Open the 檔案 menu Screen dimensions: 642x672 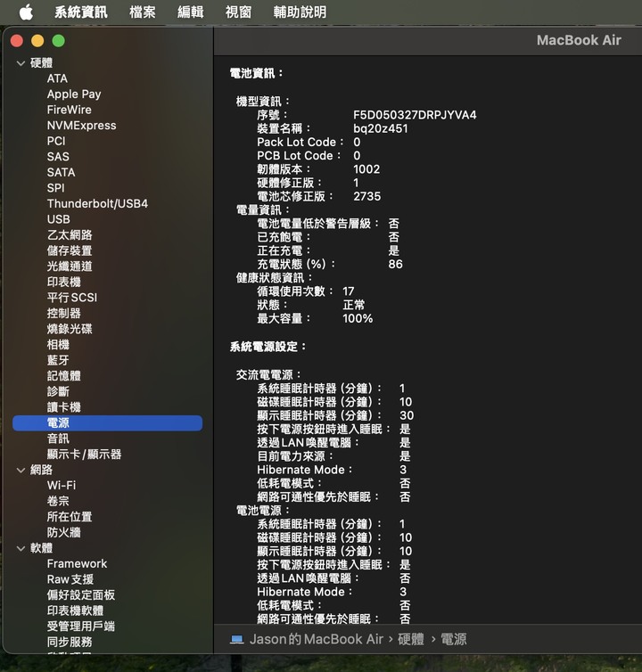coord(143,12)
